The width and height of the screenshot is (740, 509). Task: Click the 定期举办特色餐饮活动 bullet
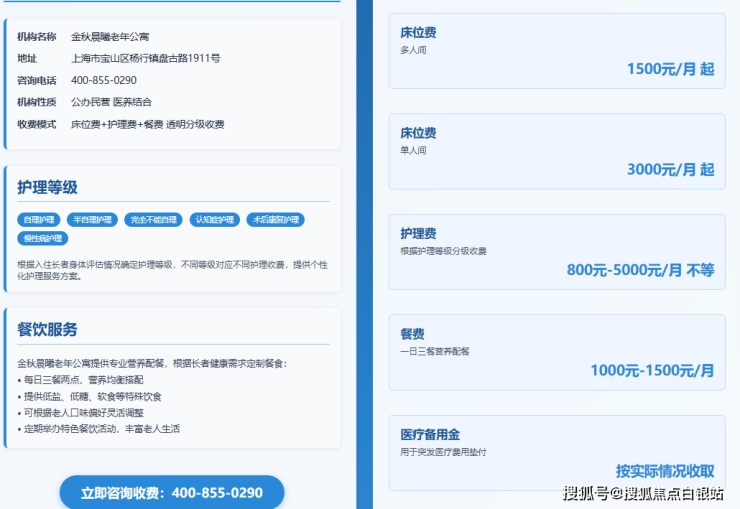click(99, 429)
